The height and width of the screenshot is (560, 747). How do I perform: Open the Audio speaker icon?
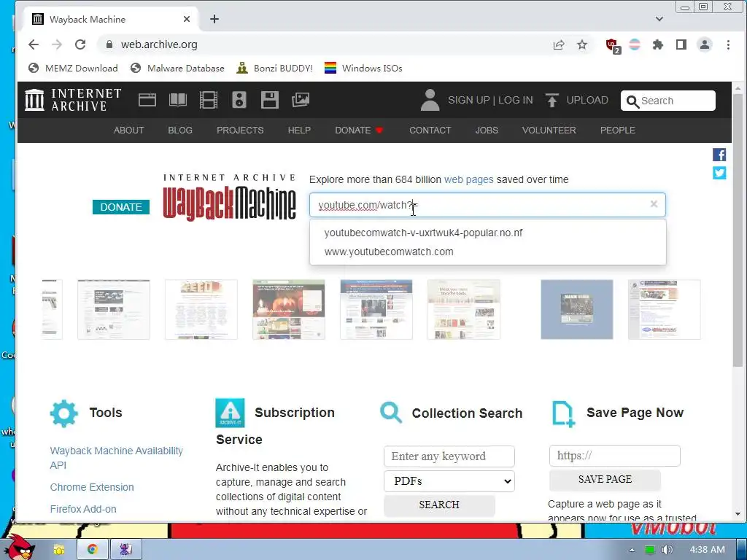coord(239,100)
